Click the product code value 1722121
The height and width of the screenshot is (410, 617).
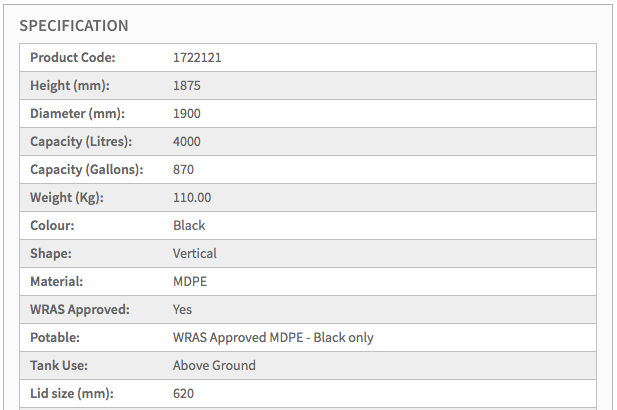tap(197, 58)
